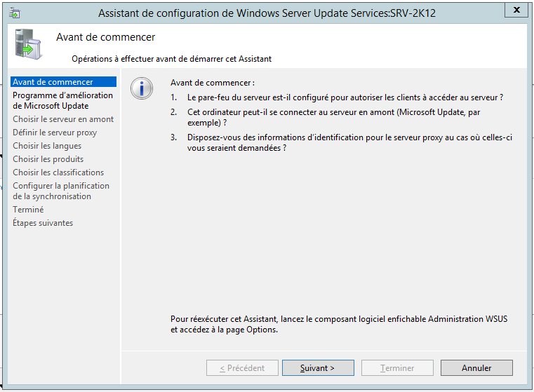
Task: Select the 'Terminé' step
Action: point(28,210)
